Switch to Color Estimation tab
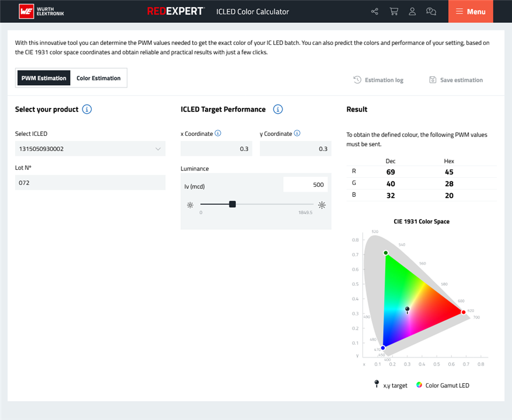The height and width of the screenshot is (420, 512). pyautogui.click(x=98, y=78)
